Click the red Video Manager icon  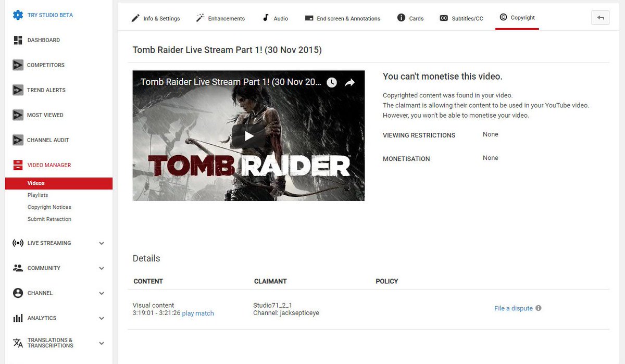coord(18,165)
